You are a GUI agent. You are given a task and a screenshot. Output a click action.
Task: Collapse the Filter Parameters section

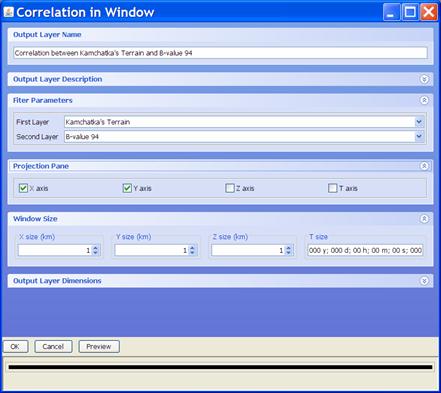(x=424, y=100)
